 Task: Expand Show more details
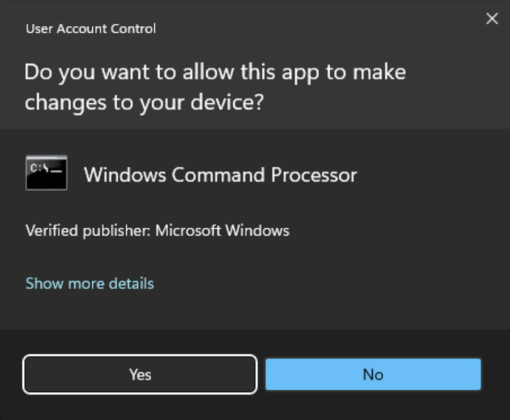(x=90, y=283)
